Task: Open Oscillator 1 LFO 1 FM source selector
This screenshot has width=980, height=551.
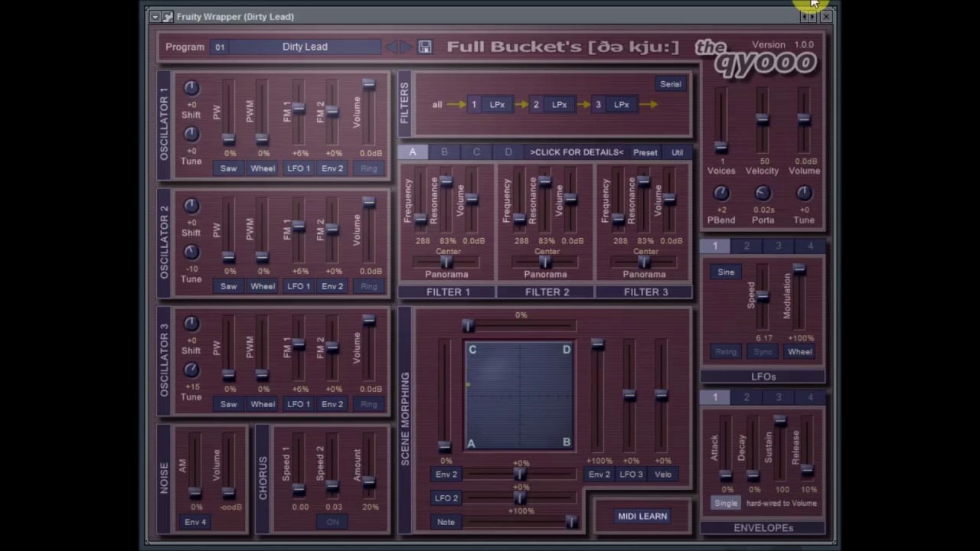Action: pos(299,168)
